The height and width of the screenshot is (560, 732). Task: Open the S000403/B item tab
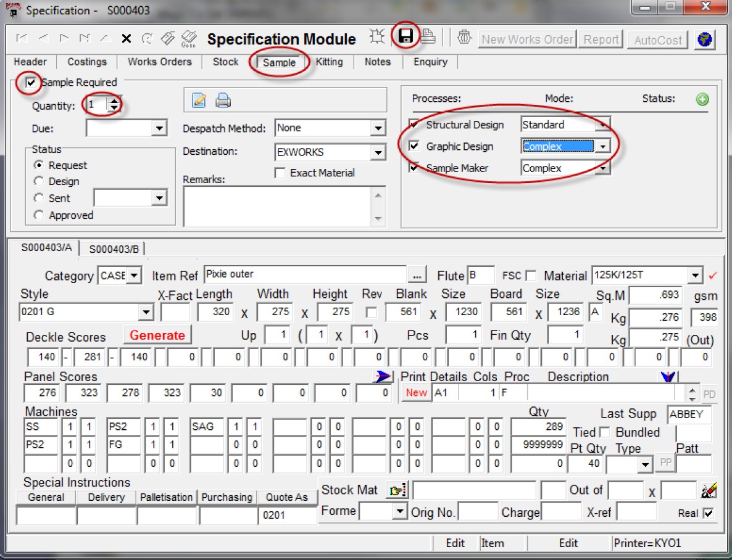[x=114, y=249]
